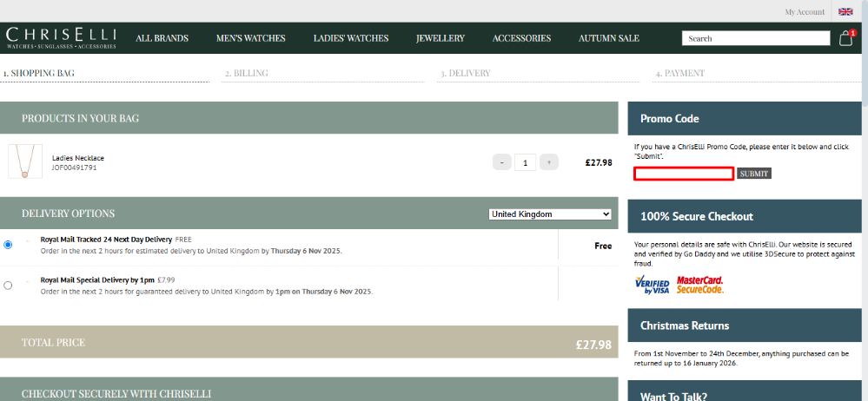Click the MasterCard SecureCode logo
The width and height of the screenshot is (868, 401).
click(699, 285)
